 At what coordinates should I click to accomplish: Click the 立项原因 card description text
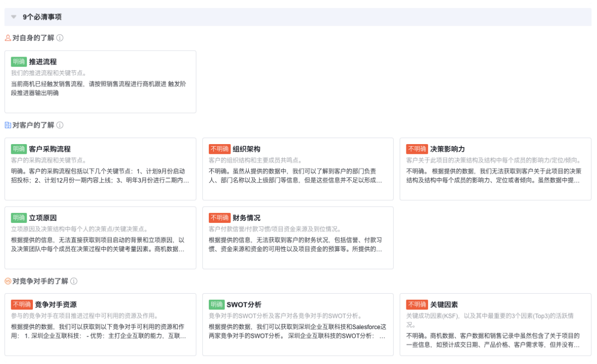coord(98,245)
